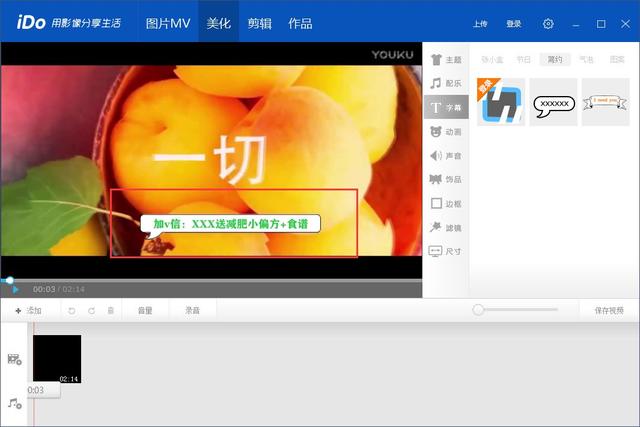Click the settings gear icon
640x427 pixels.
click(x=548, y=24)
